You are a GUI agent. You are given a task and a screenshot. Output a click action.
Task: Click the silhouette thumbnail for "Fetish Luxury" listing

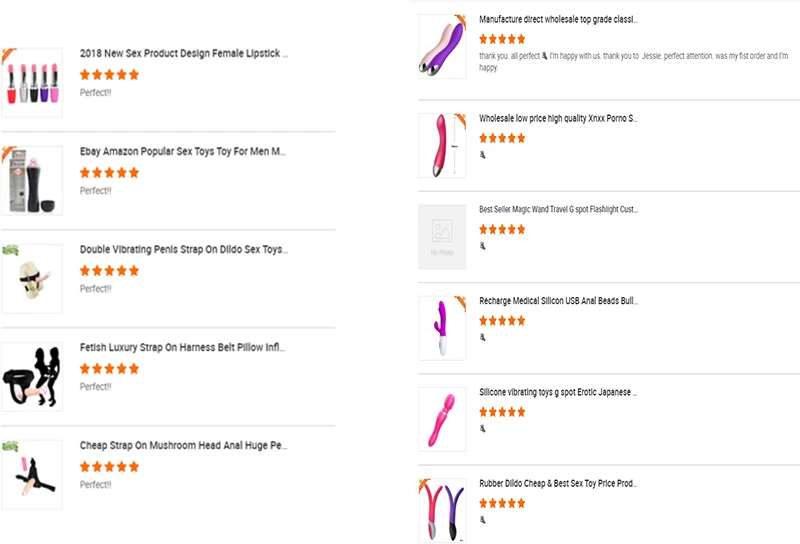click(x=31, y=377)
